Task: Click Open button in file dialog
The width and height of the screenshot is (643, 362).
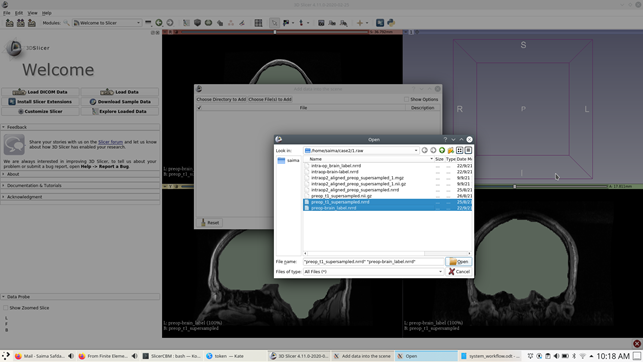Action: [458, 262]
